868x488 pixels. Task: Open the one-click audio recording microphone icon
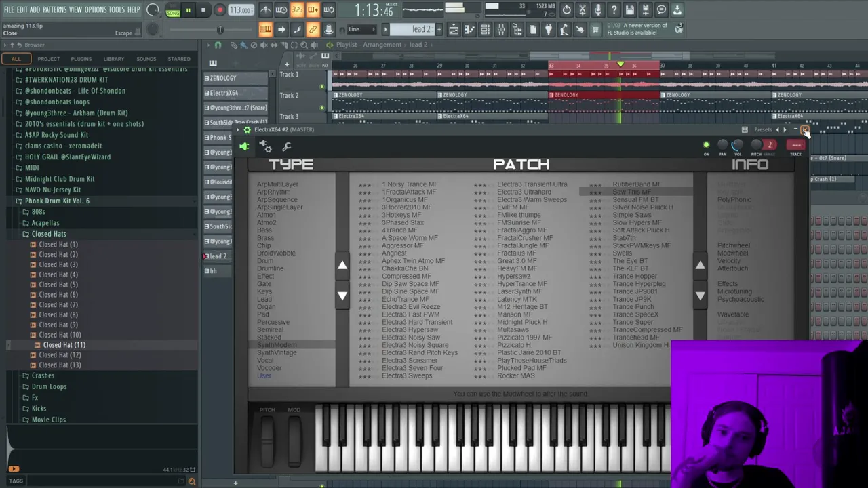pyautogui.click(x=598, y=10)
